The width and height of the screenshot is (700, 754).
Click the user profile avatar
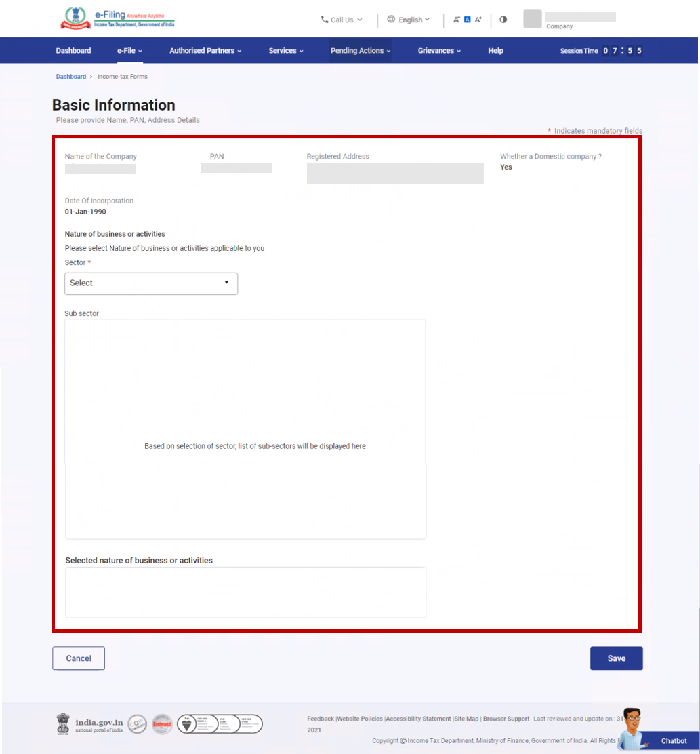pos(533,19)
